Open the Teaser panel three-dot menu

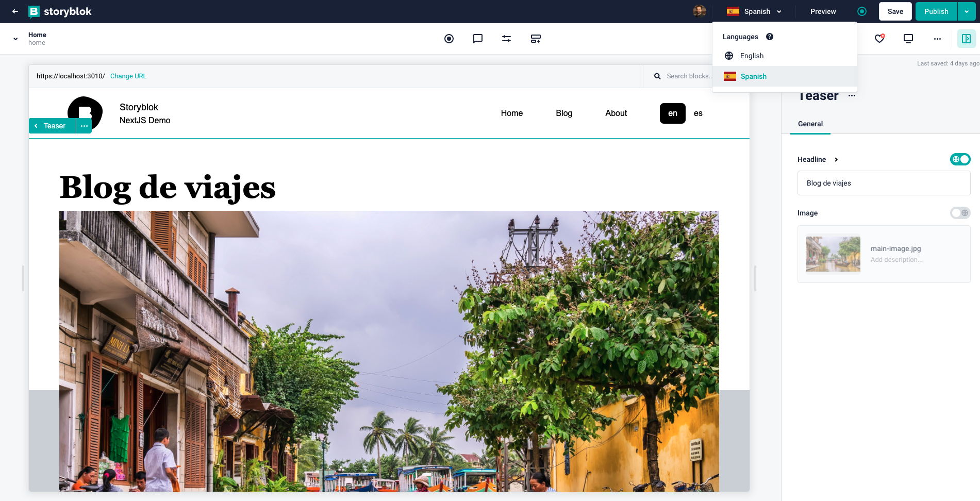852,96
